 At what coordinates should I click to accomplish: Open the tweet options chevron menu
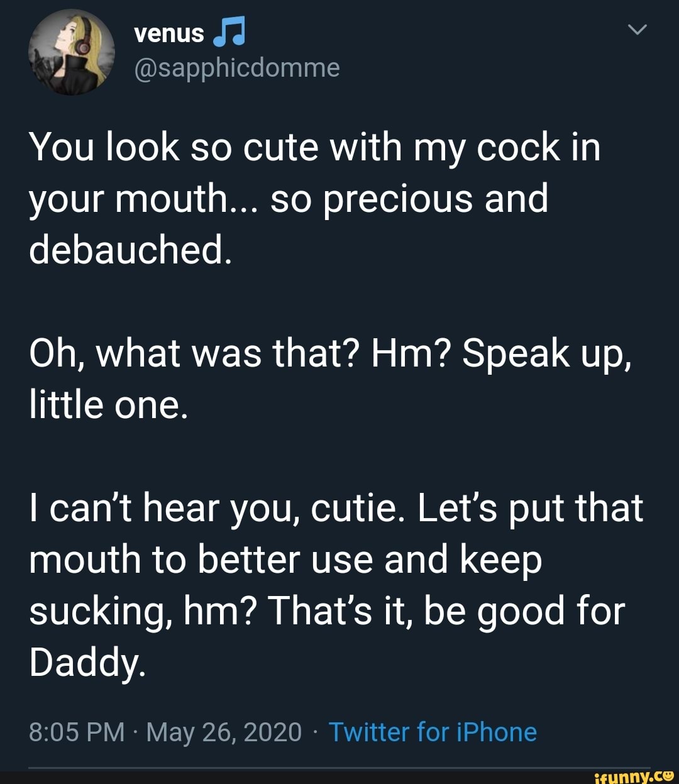(x=638, y=30)
